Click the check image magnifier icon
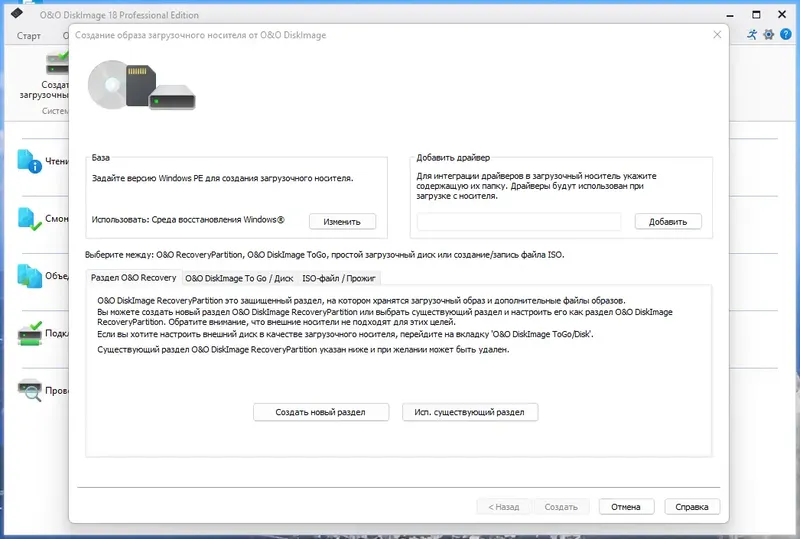 (30, 390)
